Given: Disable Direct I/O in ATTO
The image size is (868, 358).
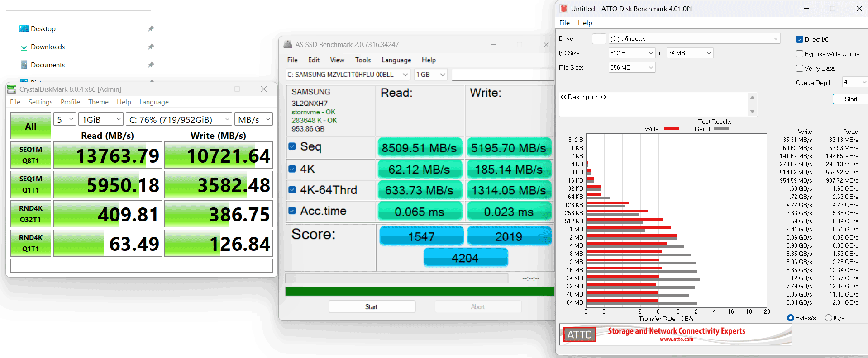Looking at the screenshot, I should point(800,39).
